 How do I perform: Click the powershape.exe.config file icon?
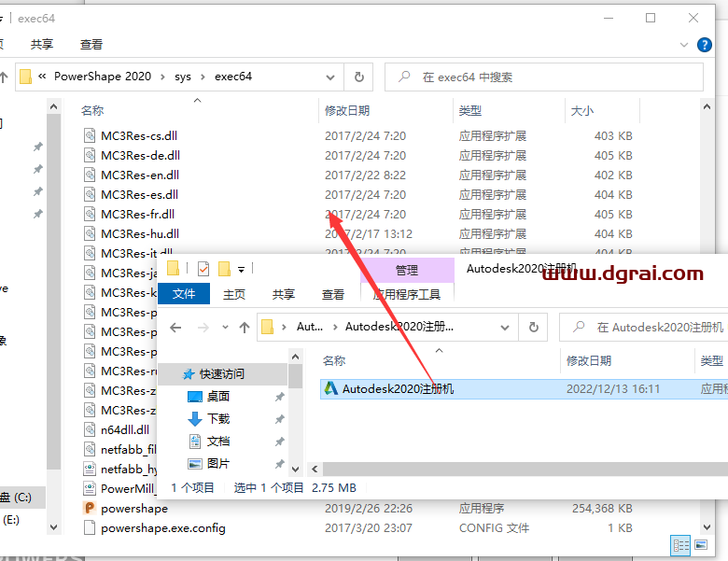tap(90, 527)
